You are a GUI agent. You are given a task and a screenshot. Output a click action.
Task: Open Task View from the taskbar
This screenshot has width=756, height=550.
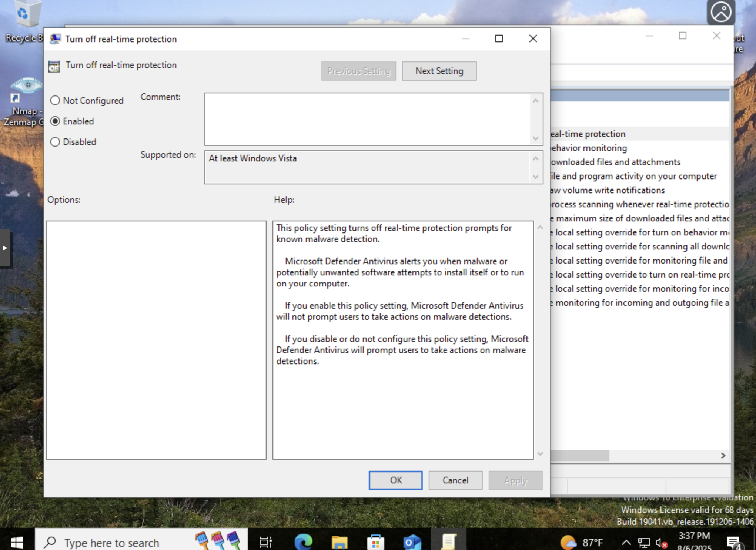point(265,542)
